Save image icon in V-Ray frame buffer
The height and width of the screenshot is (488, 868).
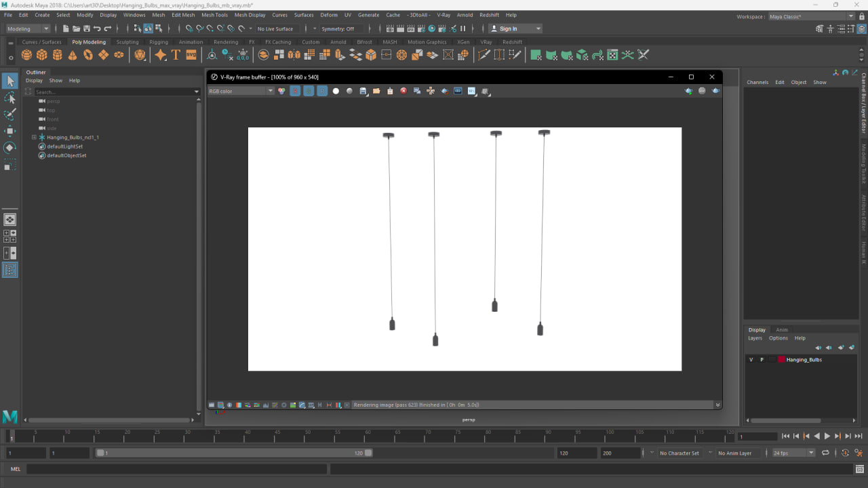363,91
